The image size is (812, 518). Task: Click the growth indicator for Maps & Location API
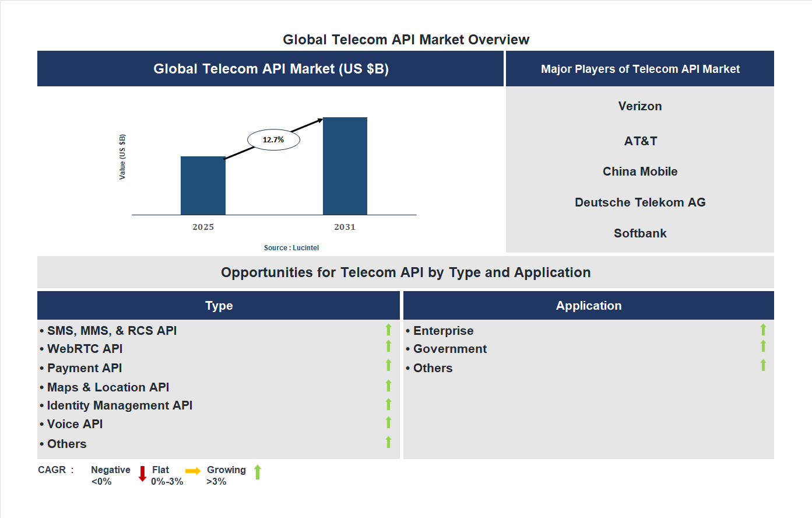[388, 386]
